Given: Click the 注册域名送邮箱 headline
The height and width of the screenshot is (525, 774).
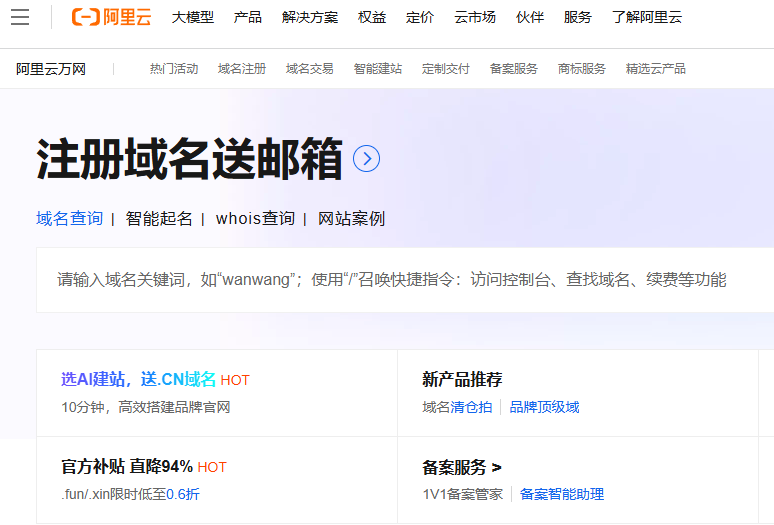Looking at the screenshot, I should (x=190, y=159).
